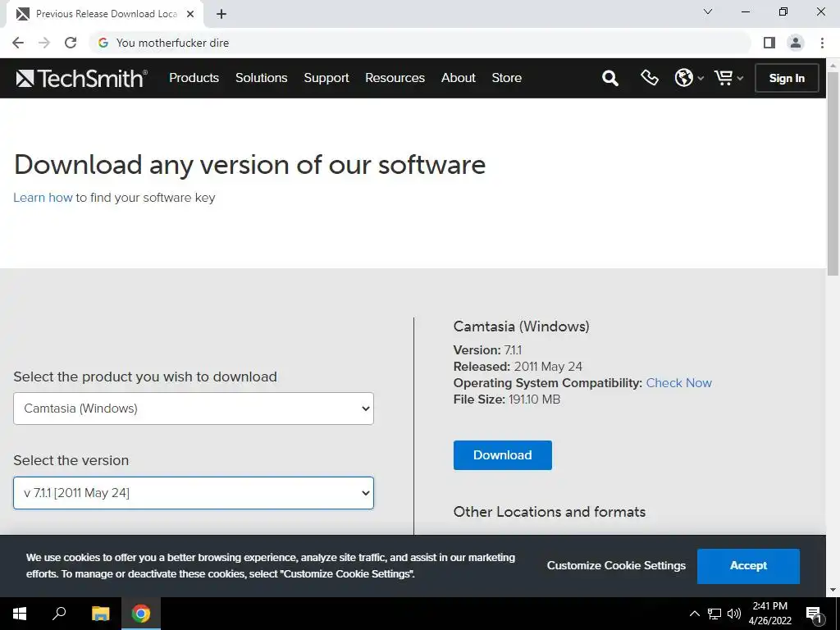
Task: Open the About menu
Action: (x=458, y=78)
